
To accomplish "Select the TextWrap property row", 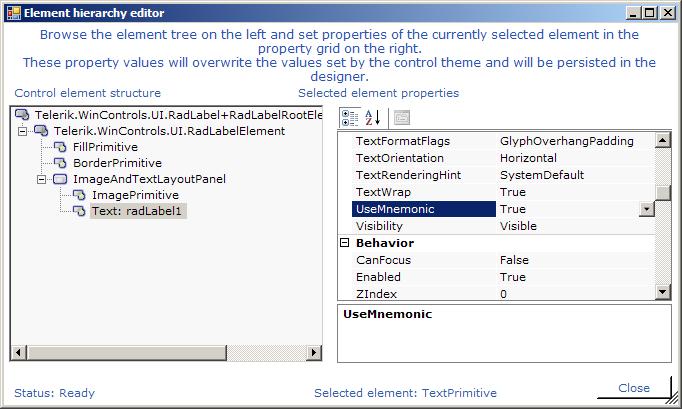I will pyautogui.click(x=496, y=192).
